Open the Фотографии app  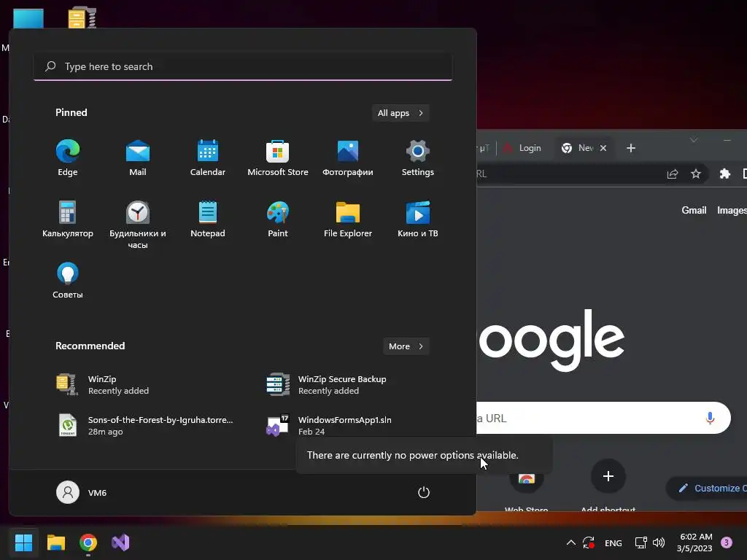pos(348,158)
